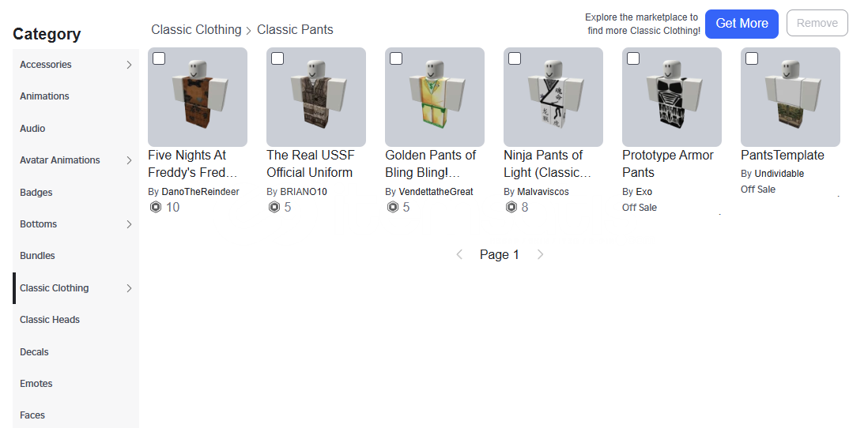The height and width of the screenshot is (428, 868).
Task: Open the Prototype Armor Pants thumbnail
Action: (x=672, y=97)
